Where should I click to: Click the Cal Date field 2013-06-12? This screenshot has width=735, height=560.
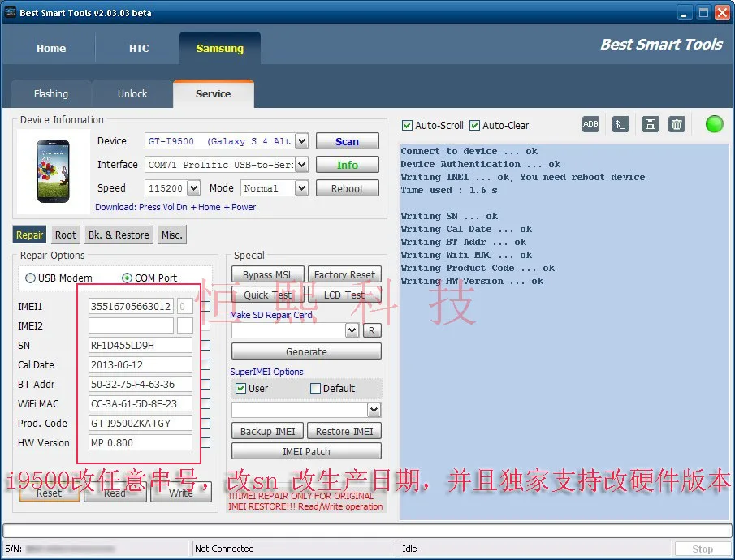141,364
